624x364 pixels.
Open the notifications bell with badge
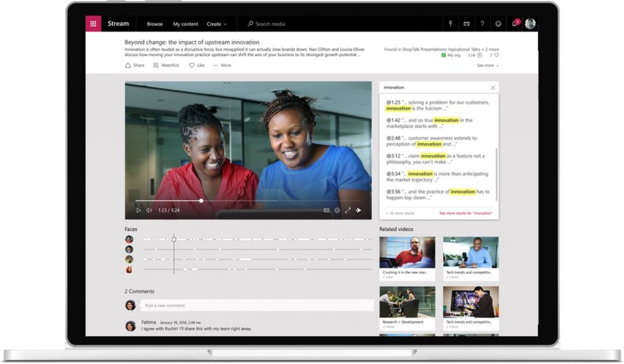(515, 24)
